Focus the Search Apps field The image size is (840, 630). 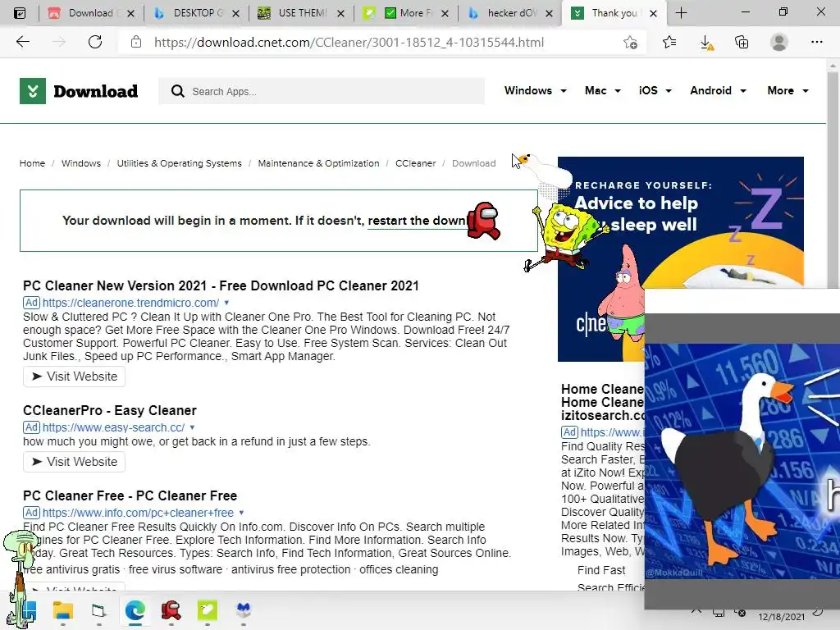click(x=322, y=91)
